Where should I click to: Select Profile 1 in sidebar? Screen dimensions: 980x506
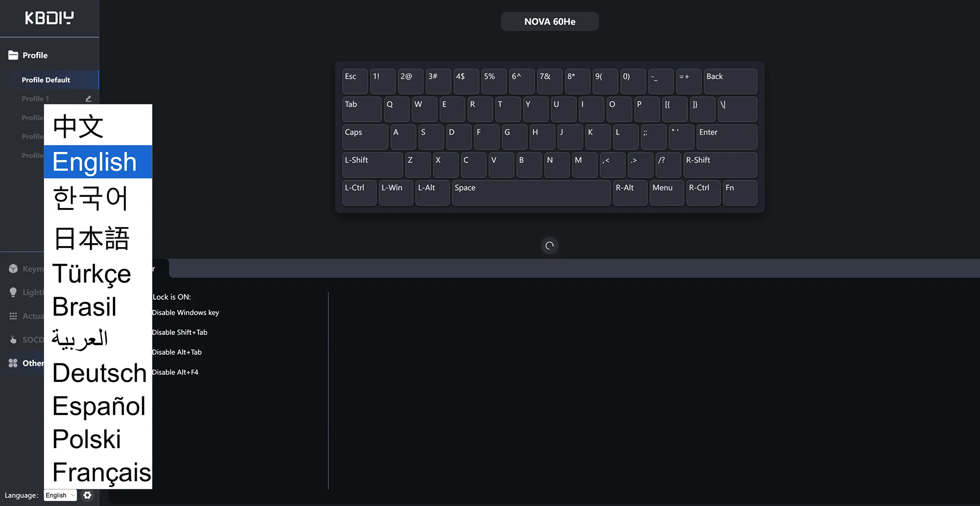click(x=35, y=99)
